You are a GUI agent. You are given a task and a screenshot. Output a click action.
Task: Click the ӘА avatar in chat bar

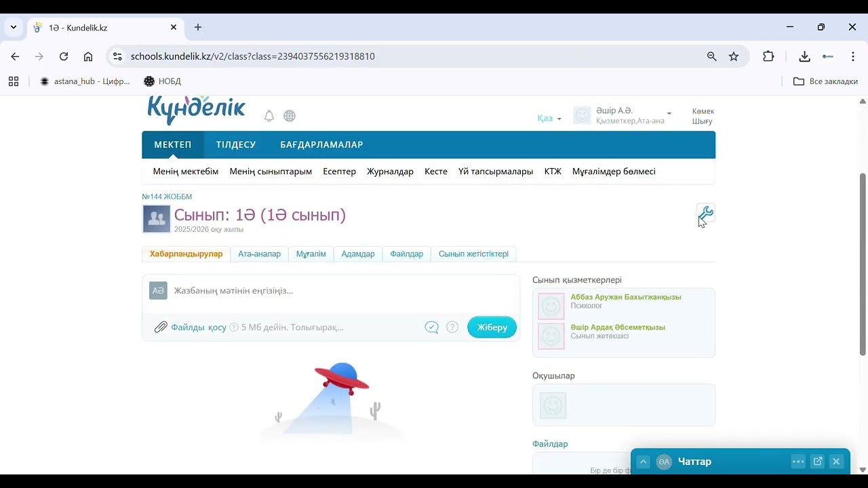[x=664, y=462]
